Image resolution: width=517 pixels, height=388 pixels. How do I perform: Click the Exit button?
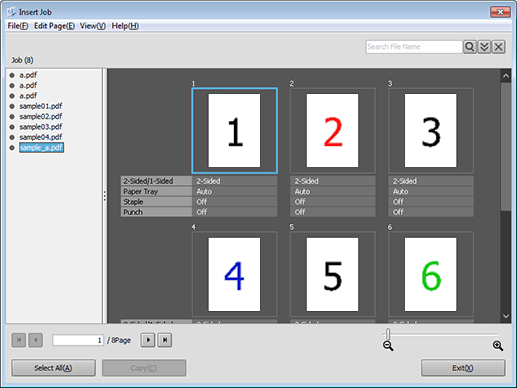463,368
